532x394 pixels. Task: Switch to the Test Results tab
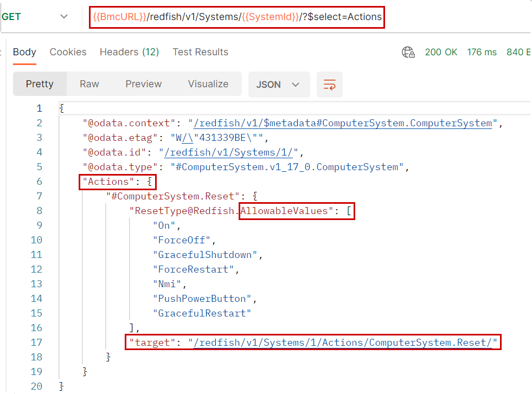pos(200,52)
